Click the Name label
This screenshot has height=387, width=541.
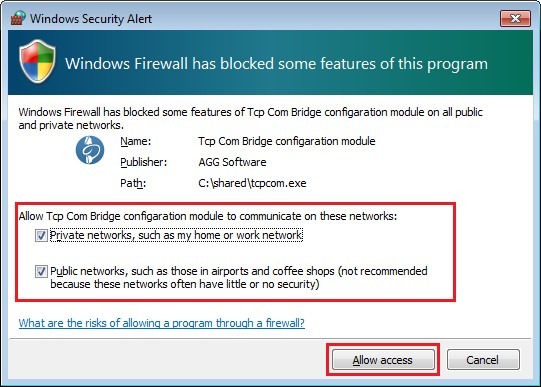pyautogui.click(x=136, y=141)
